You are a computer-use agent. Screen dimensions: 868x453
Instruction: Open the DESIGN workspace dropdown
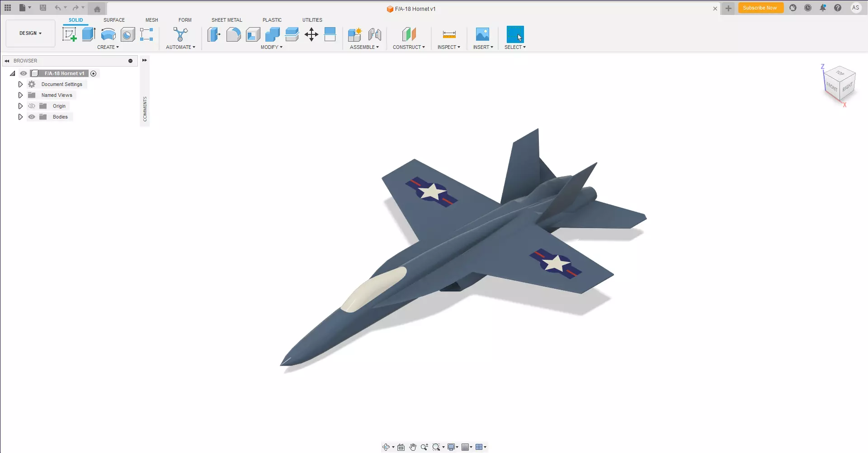(x=30, y=33)
